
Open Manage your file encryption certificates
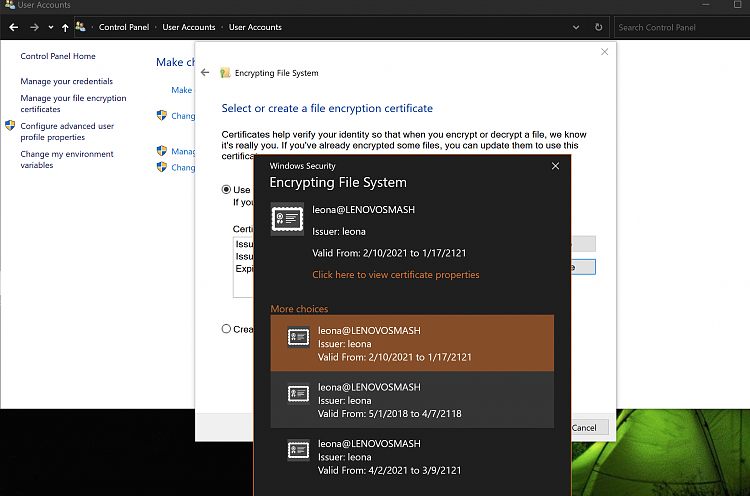pyautogui.click(x=73, y=103)
